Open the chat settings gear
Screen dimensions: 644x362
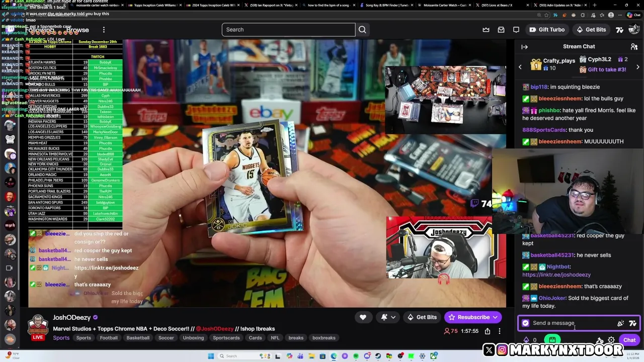coord(611,340)
